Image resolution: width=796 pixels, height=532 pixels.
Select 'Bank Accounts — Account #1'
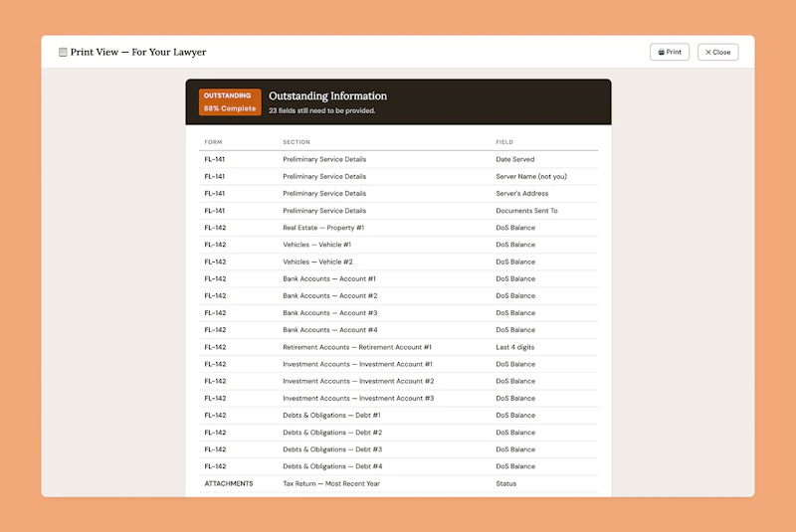[x=329, y=279]
